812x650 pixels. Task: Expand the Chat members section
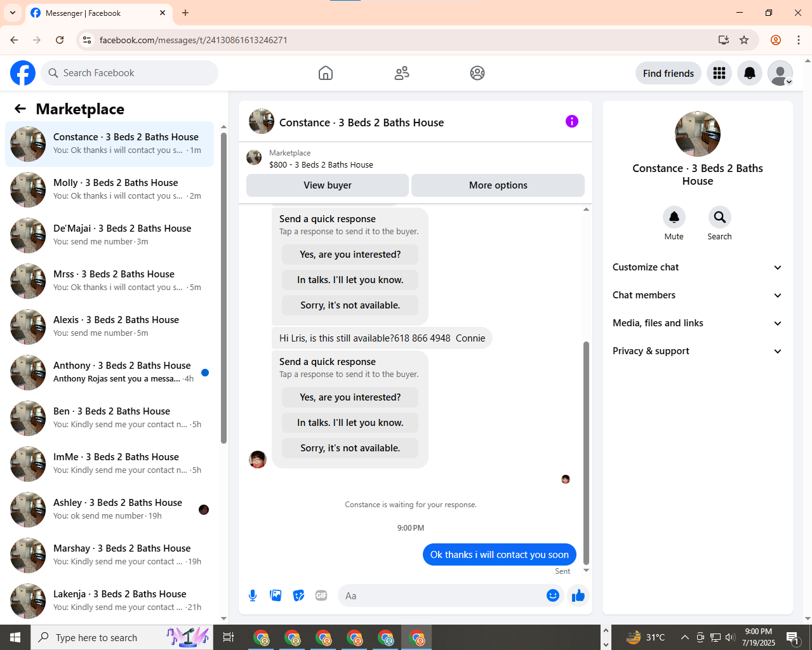coord(698,295)
